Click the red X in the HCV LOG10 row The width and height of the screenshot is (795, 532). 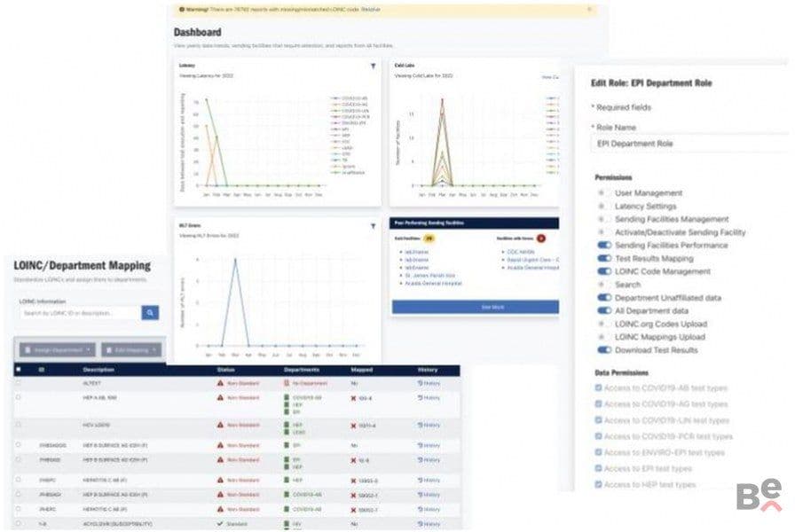click(353, 426)
